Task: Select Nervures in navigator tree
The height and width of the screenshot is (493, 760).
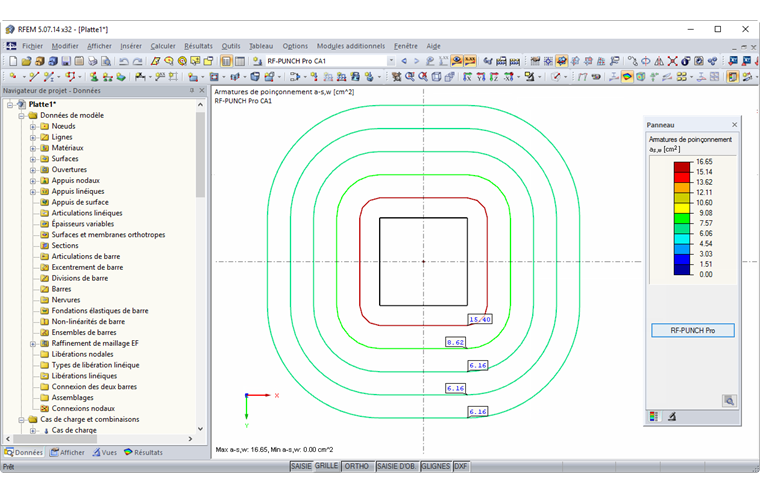Action: [x=66, y=300]
